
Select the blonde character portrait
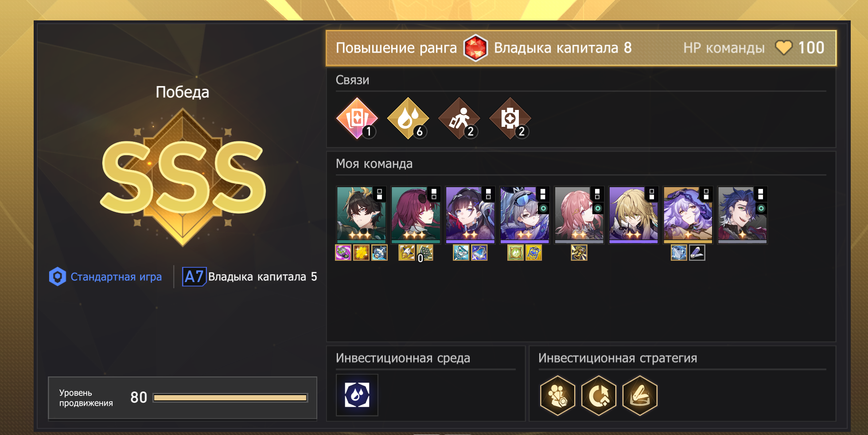pyautogui.click(x=633, y=215)
